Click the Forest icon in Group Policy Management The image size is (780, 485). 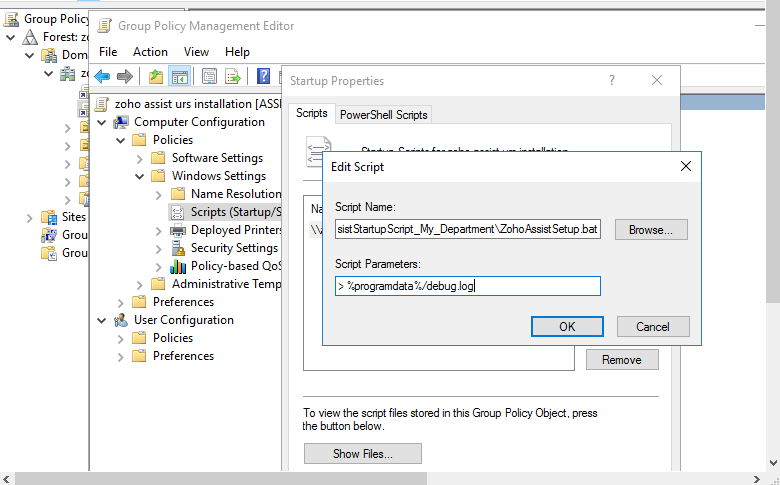[x=30, y=37]
